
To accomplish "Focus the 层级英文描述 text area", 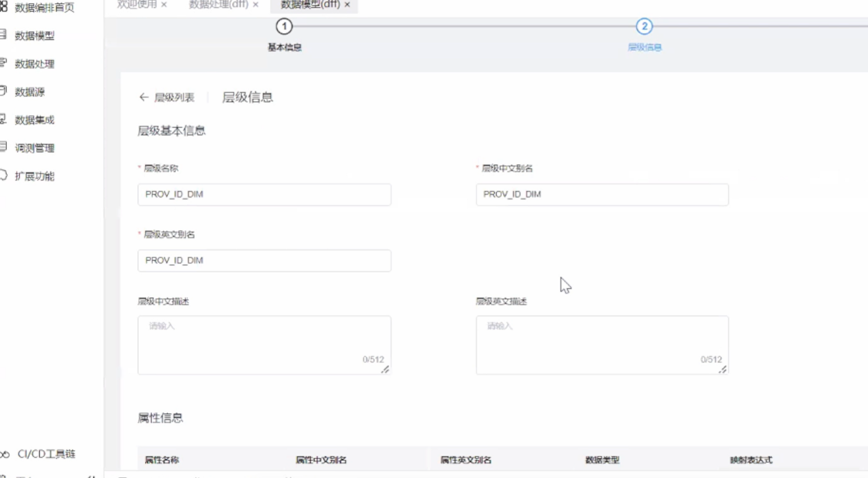I will coord(602,345).
